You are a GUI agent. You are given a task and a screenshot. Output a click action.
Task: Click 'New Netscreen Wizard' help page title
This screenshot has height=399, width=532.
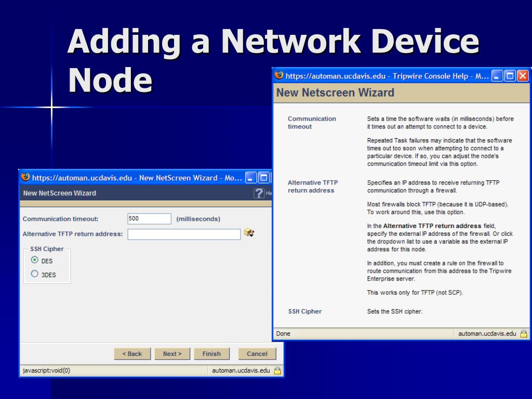[335, 92]
